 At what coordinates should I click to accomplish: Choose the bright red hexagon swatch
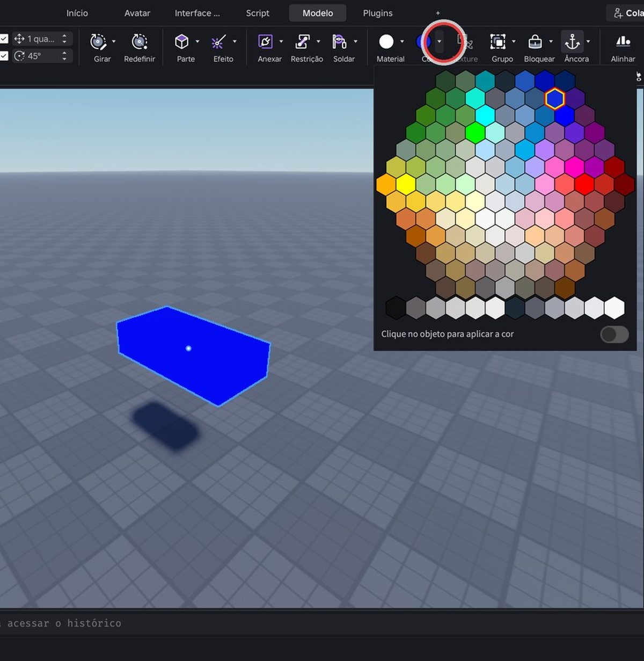point(584,184)
